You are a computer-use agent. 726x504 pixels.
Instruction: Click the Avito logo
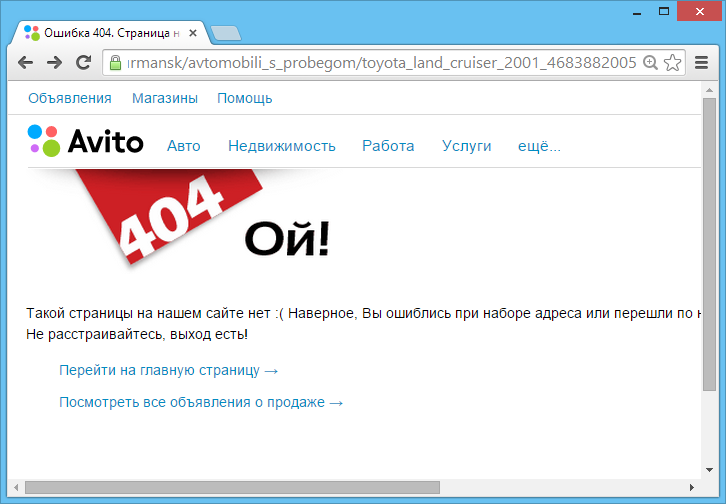86,143
